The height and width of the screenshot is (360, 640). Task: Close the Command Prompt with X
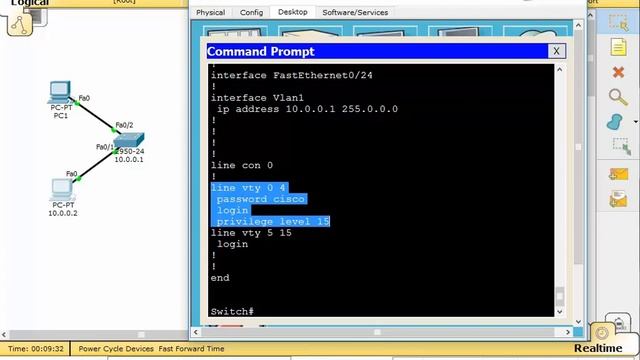[556, 51]
